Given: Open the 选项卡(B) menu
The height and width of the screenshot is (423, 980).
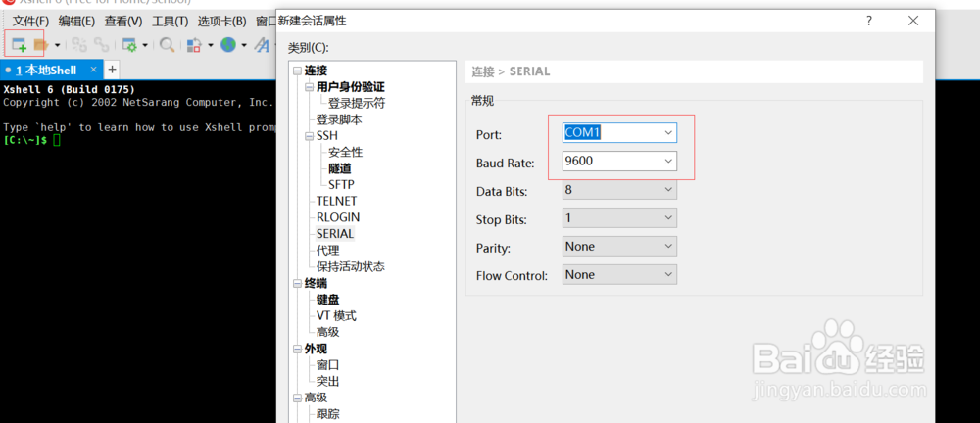Looking at the screenshot, I should [x=221, y=22].
